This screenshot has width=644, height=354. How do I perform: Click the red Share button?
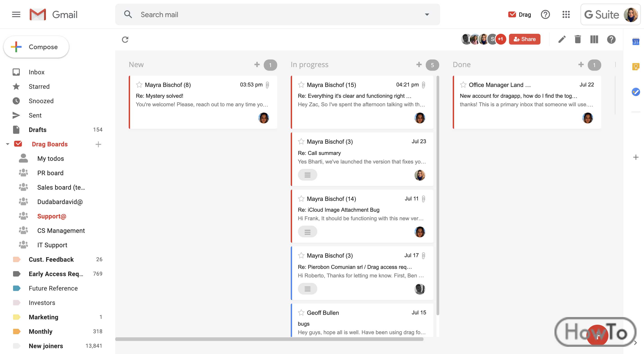point(525,39)
